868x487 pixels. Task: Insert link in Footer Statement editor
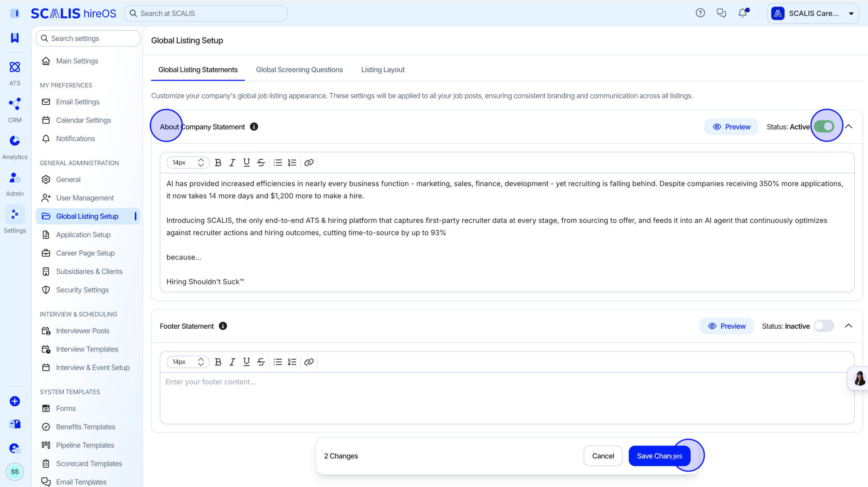point(309,362)
